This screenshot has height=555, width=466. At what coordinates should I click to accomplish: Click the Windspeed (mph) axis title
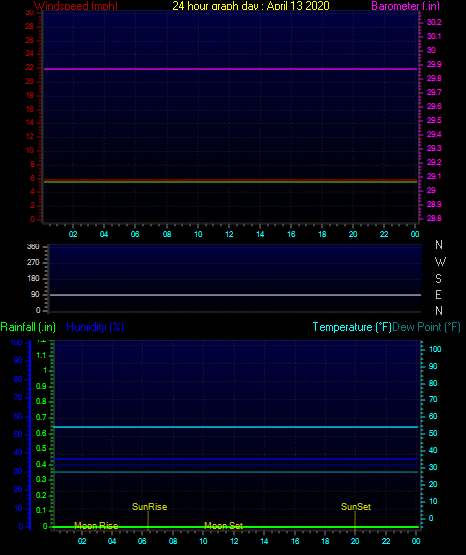click(x=76, y=6)
